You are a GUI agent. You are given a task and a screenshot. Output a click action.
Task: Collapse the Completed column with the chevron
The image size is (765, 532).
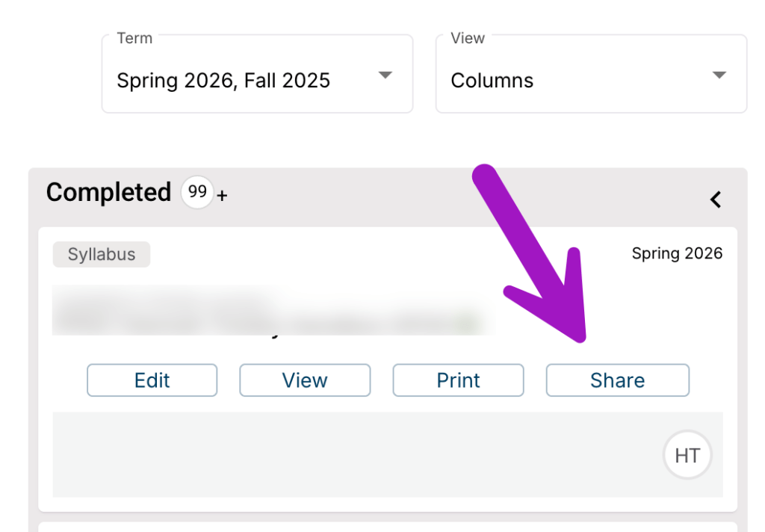coord(715,199)
